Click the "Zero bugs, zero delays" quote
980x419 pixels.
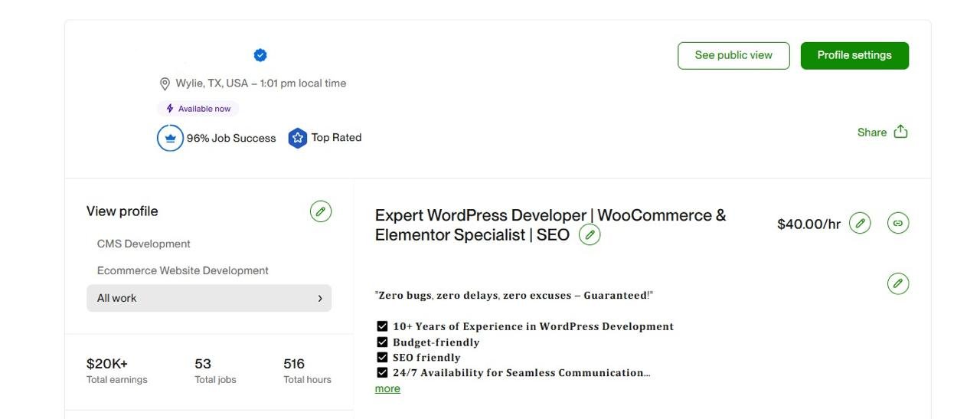click(x=514, y=296)
